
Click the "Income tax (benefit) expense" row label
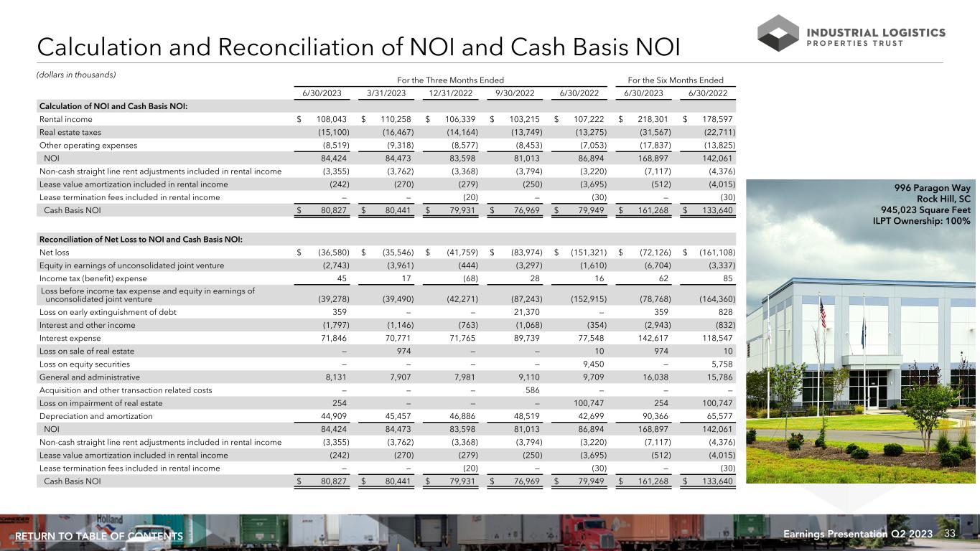pos(93,278)
